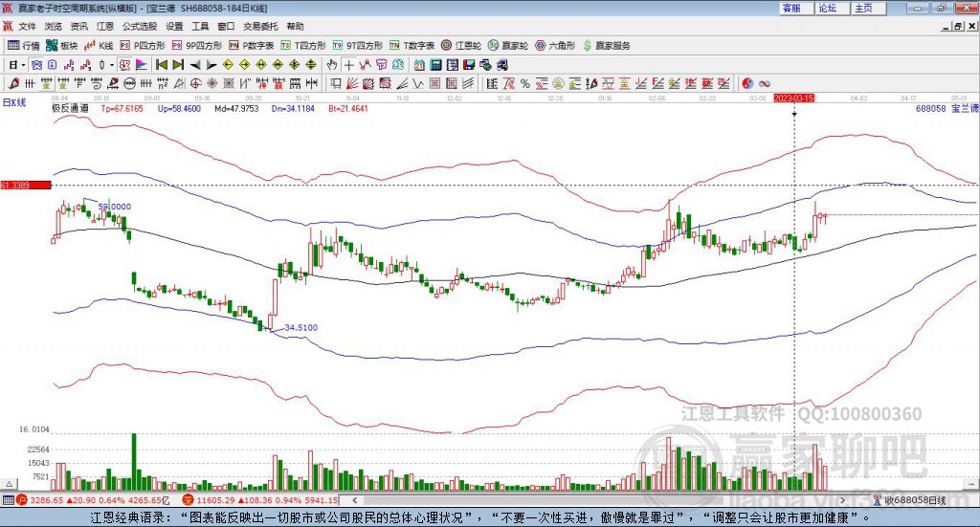Select the red pencil drawing tool
980x527 pixels.
[x=13, y=83]
